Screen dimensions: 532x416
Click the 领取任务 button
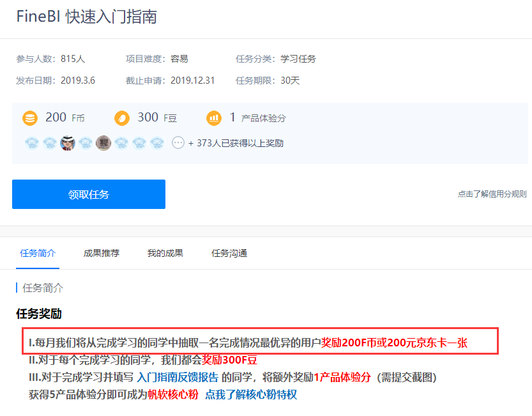[x=89, y=194]
